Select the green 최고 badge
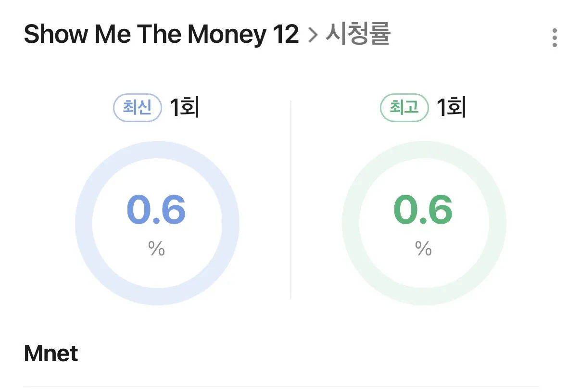Image resolution: width=580 pixels, height=392 pixels. tap(404, 107)
